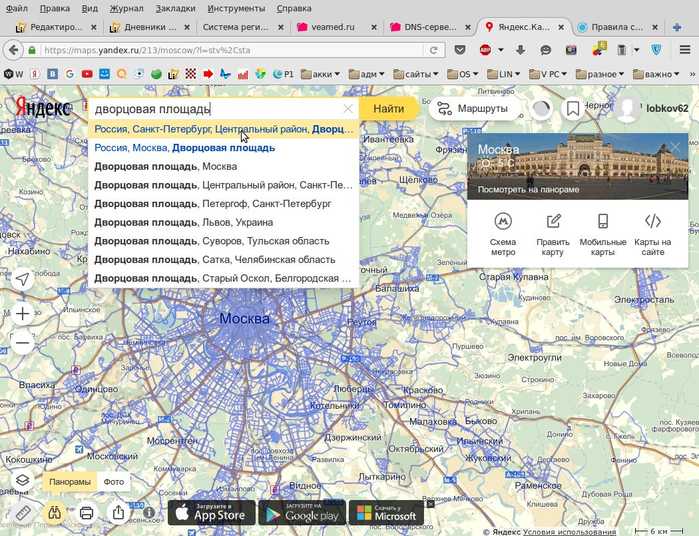Viewport: 699px width, 536px height.
Task: Click the Pocket toolbar icon
Action: 460,50
